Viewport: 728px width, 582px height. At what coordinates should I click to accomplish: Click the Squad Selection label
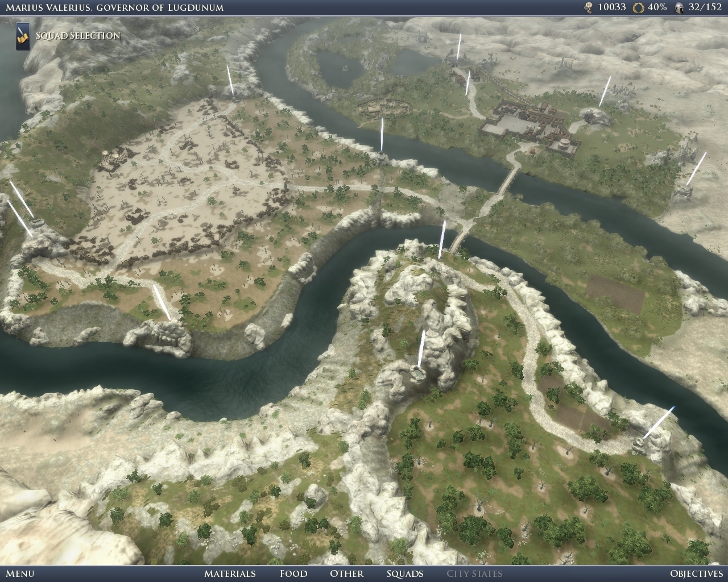[x=78, y=35]
